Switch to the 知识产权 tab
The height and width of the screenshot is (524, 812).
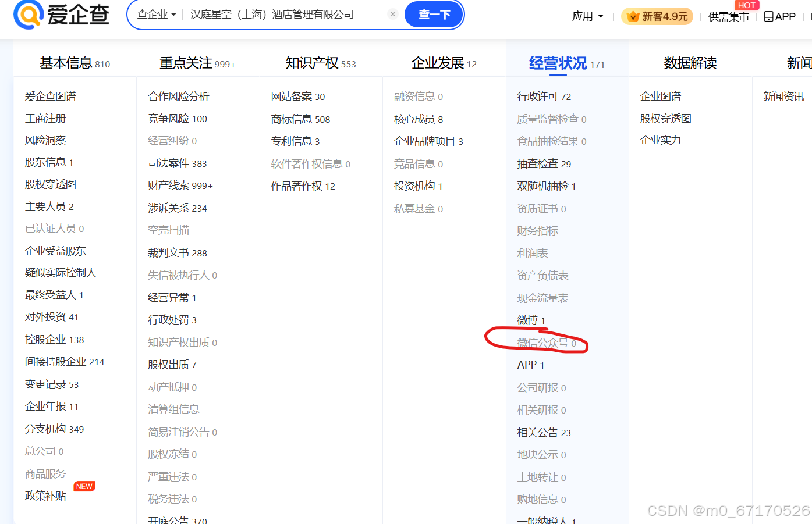point(321,63)
